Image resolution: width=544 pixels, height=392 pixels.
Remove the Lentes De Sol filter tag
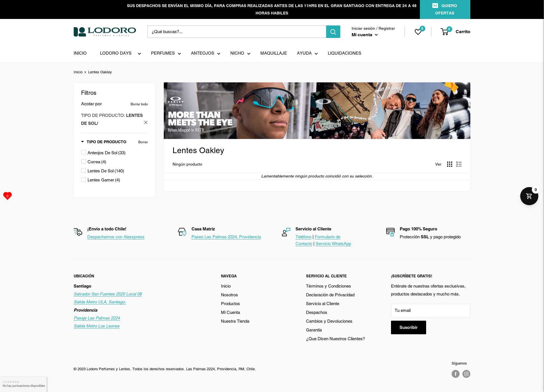click(146, 123)
